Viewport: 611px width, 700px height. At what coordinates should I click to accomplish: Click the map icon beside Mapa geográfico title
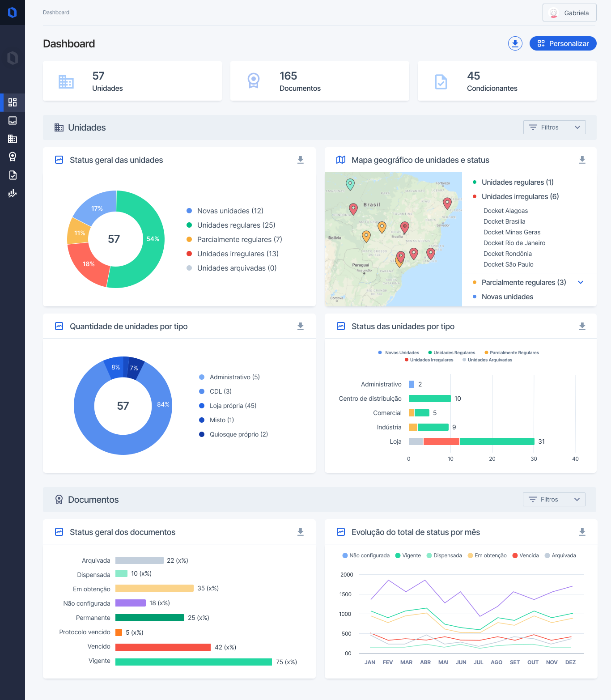341,160
